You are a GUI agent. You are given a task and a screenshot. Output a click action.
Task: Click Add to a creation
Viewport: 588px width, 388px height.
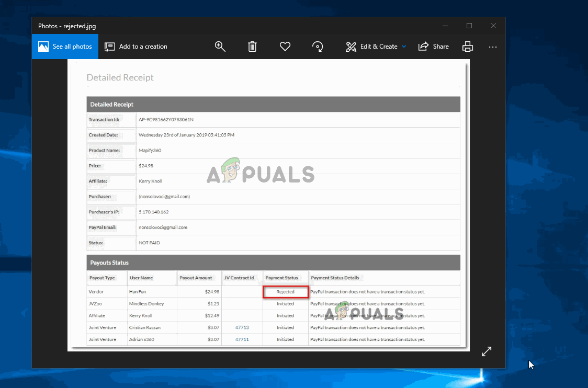135,47
